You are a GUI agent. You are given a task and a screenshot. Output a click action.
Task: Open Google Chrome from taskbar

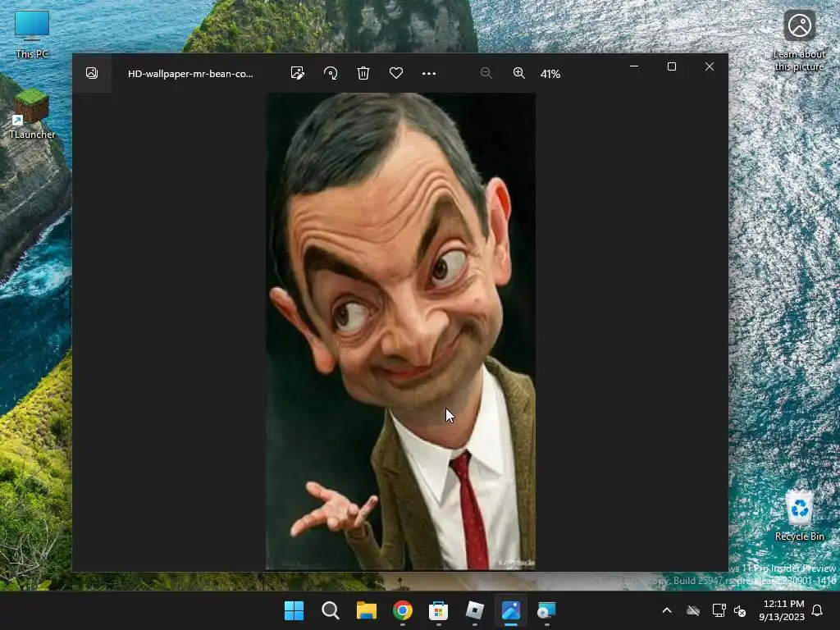(402, 610)
